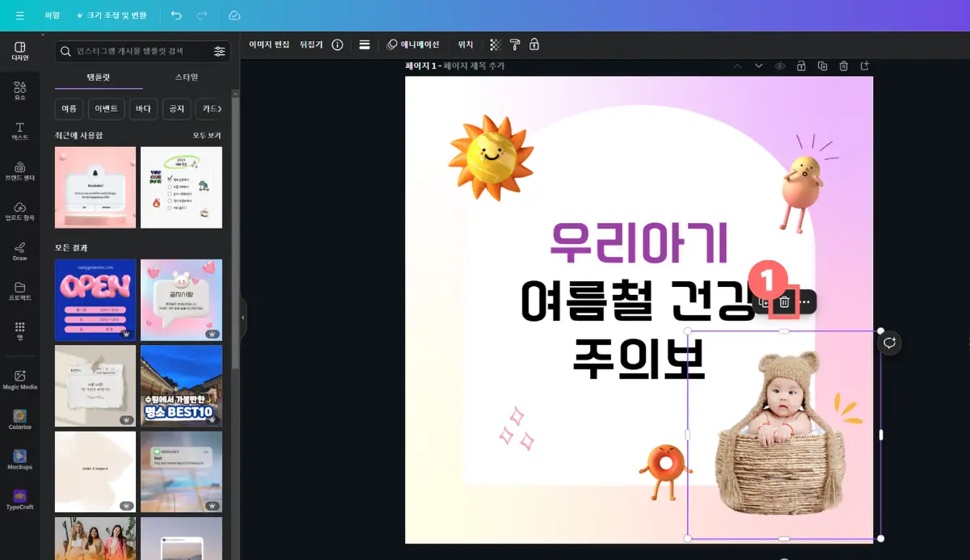Select the Draw tool in the sidebar

click(x=19, y=249)
